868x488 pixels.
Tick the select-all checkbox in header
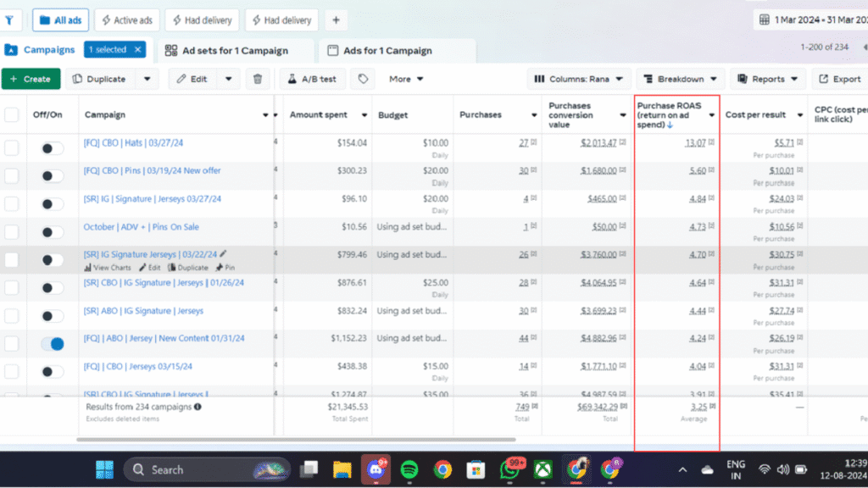pos(11,115)
